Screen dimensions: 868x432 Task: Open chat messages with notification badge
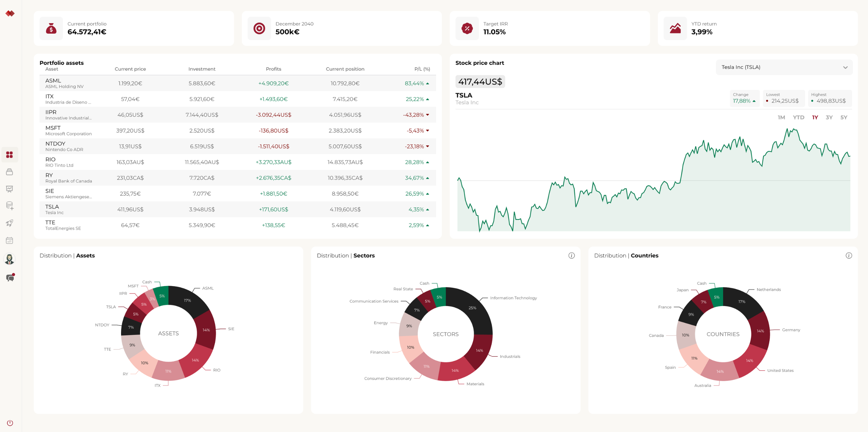[10, 278]
